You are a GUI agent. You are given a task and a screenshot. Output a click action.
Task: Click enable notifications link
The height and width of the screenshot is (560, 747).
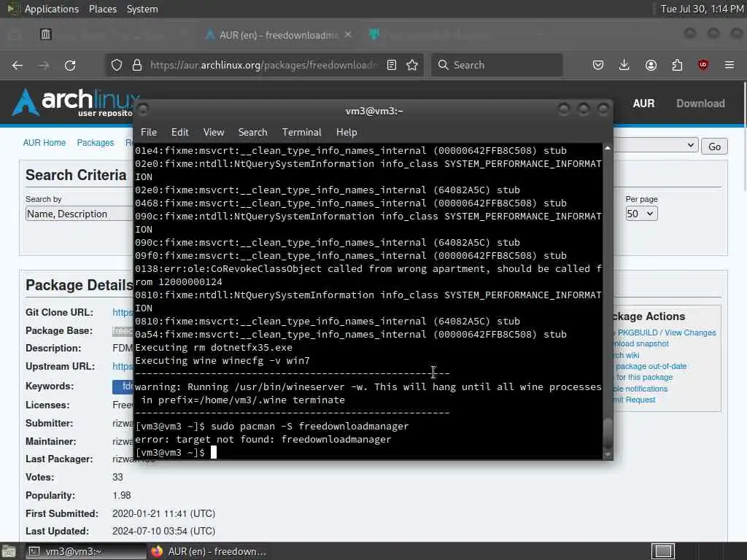(640, 389)
